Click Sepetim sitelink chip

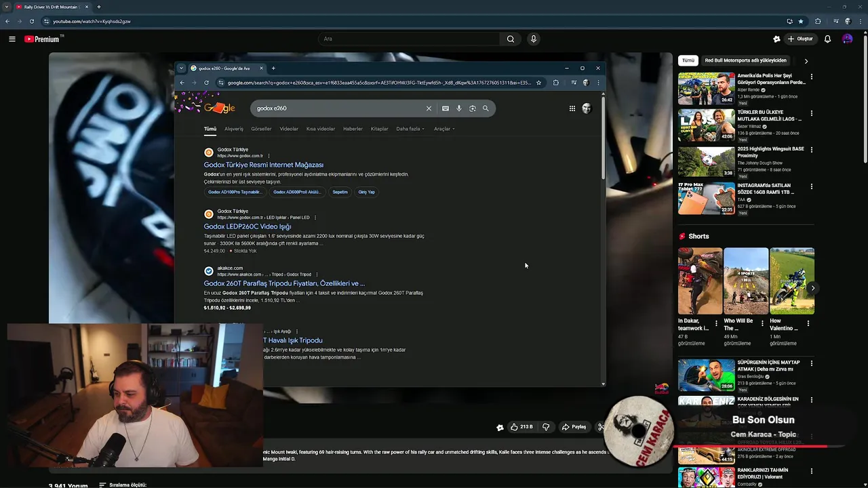coord(340,192)
